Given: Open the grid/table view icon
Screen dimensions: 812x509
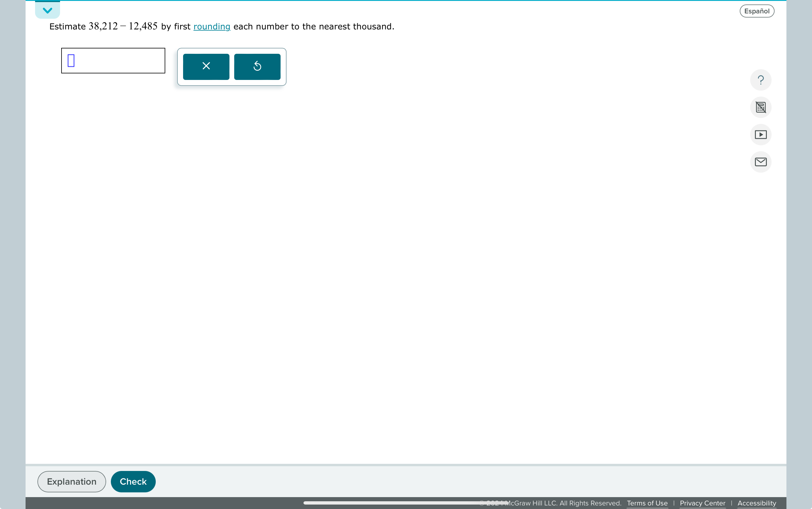Looking at the screenshot, I should click(x=760, y=107).
